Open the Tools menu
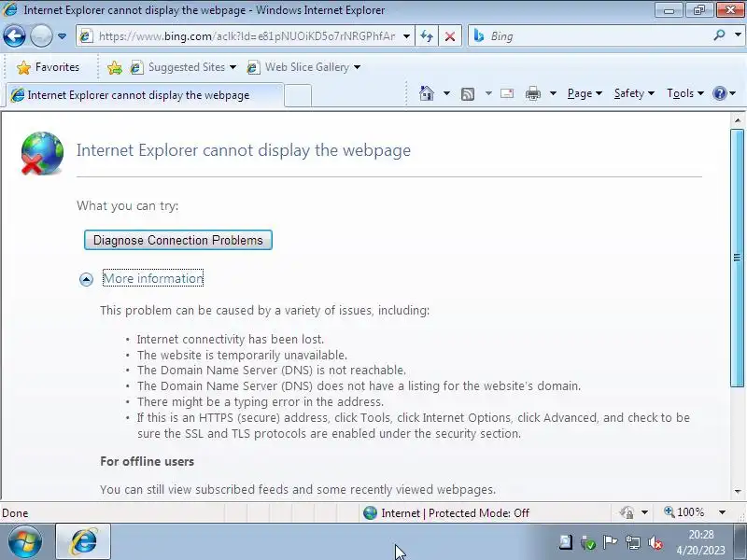Viewport: 747px width, 560px height. [x=685, y=93]
